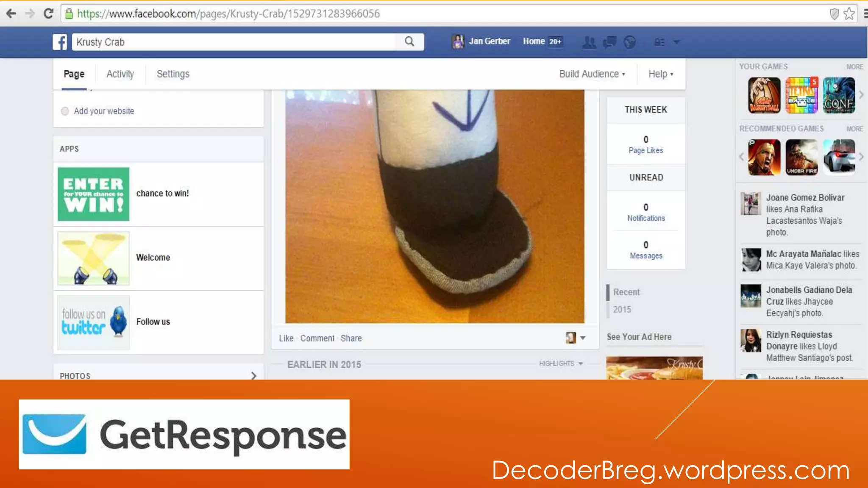Switch to the Settings tab
The image size is (868, 488).
(173, 74)
